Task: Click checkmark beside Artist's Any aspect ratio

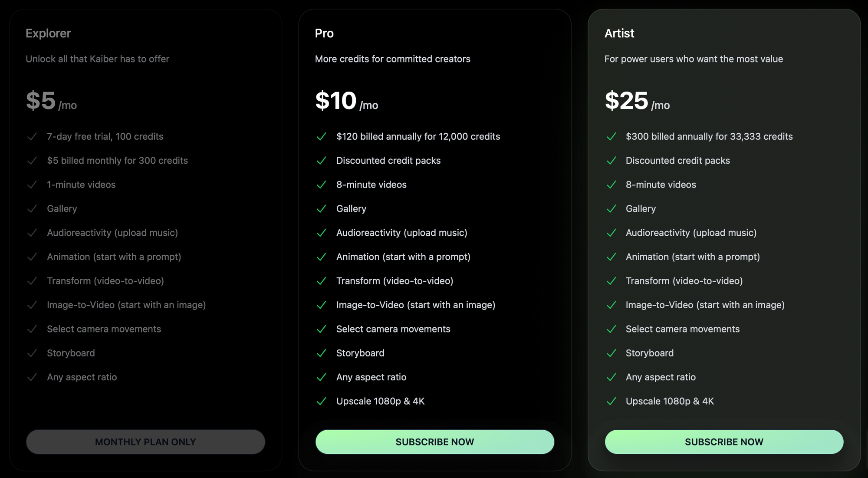Action: click(x=611, y=377)
